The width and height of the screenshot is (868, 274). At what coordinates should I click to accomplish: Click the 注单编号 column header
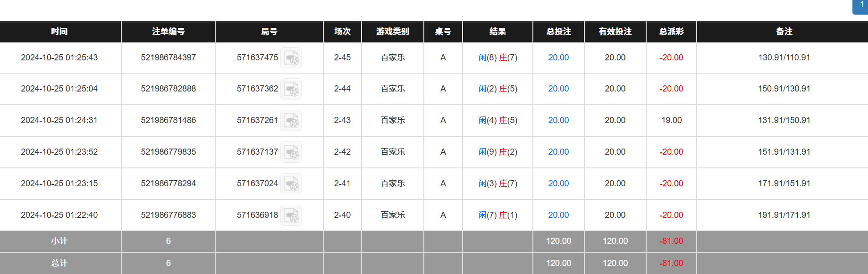click(168, 32)
